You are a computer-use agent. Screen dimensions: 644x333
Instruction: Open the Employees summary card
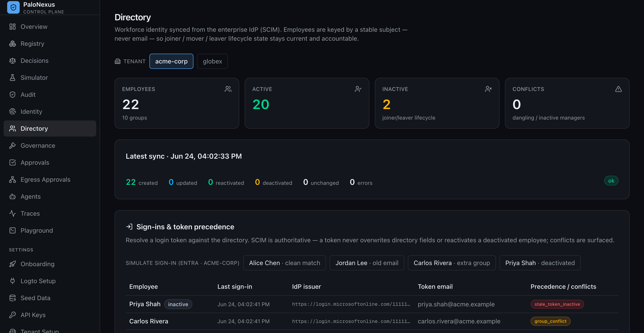point(177,103)
